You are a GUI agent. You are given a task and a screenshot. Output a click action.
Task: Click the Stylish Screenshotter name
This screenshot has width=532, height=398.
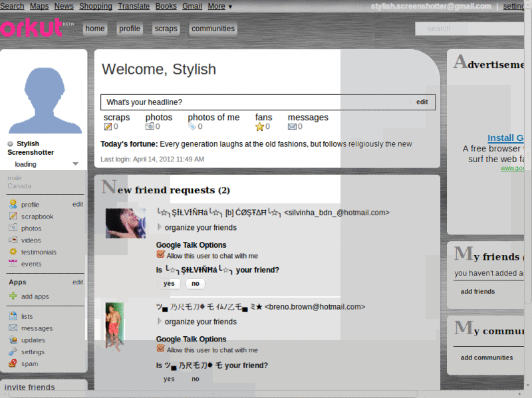pos(31,148)
